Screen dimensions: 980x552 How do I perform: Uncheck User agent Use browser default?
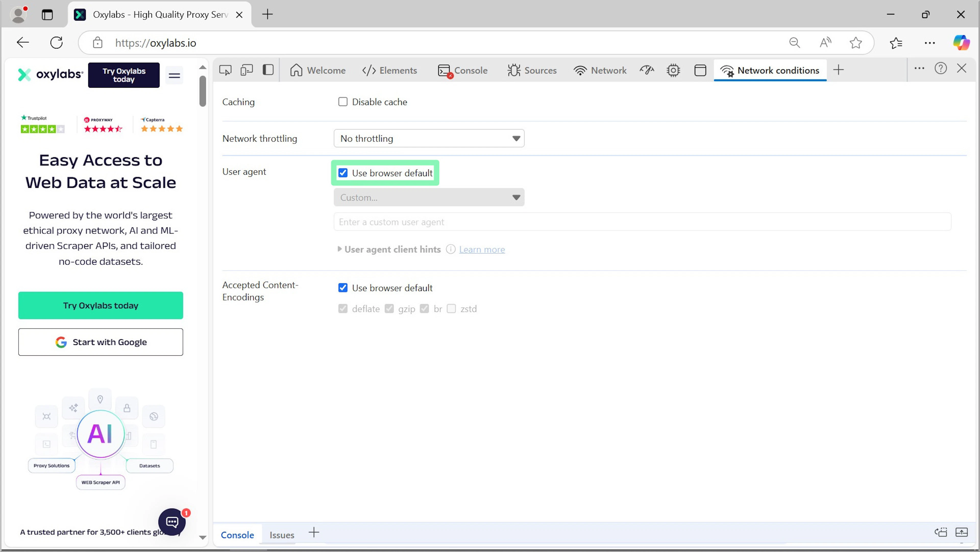(343, 173)
